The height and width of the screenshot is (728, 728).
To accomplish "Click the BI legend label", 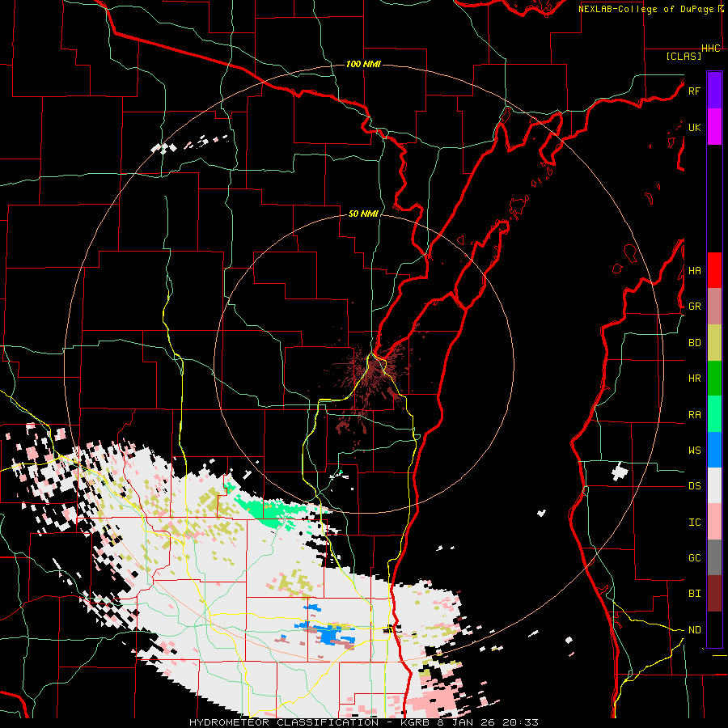I will coord(694,594).
